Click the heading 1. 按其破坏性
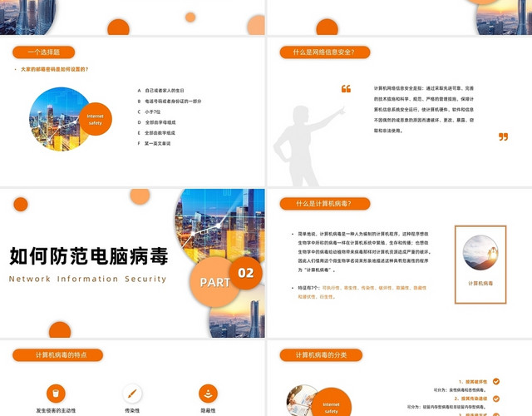Viewport: 532px width, 416px height. tap(473, 382)
